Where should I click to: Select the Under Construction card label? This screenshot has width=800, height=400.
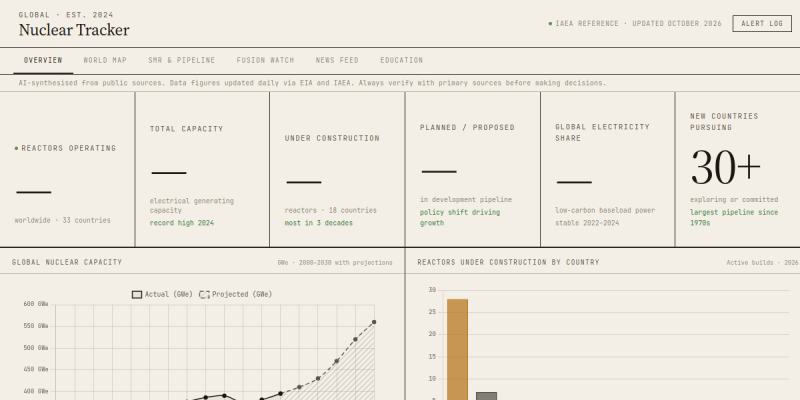[332, 138]
